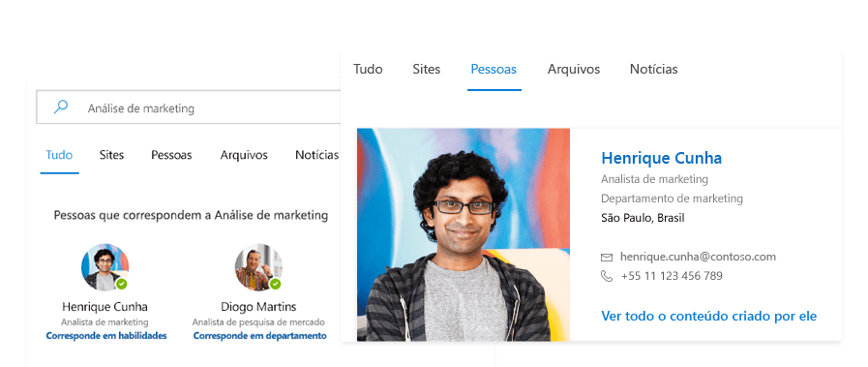Open Henrique Cunha large profile photo

tap(464, 234)
